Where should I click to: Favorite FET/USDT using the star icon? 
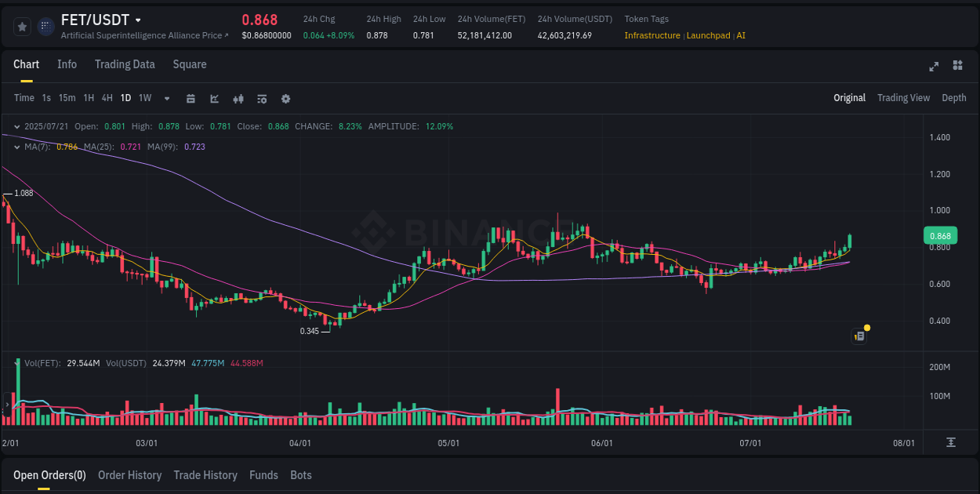tap(22, 26)
